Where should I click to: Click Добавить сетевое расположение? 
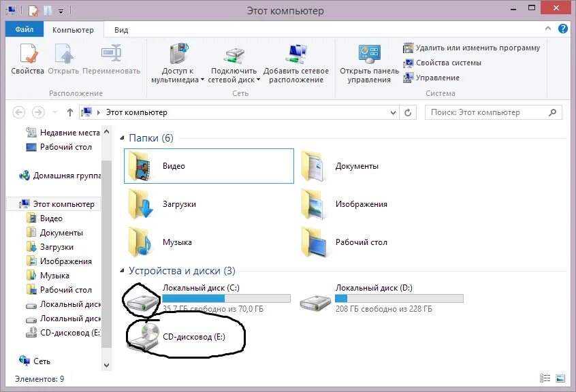click(x=296, y=63)
